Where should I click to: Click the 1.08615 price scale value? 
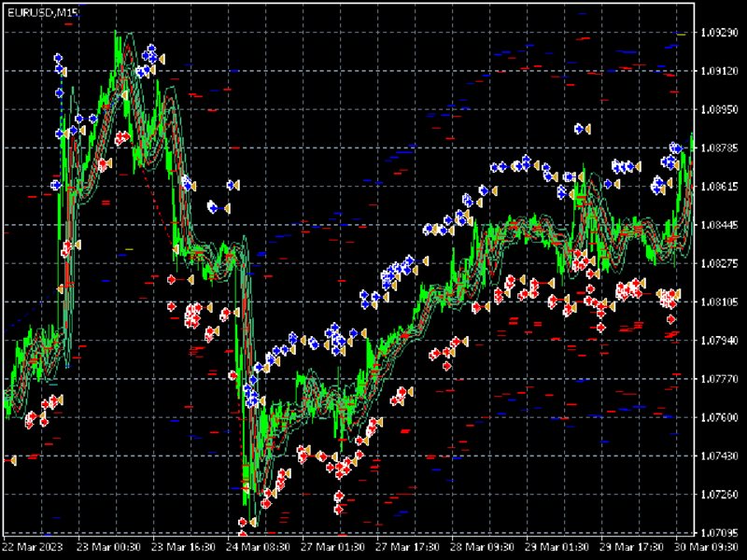pos(719,186)
